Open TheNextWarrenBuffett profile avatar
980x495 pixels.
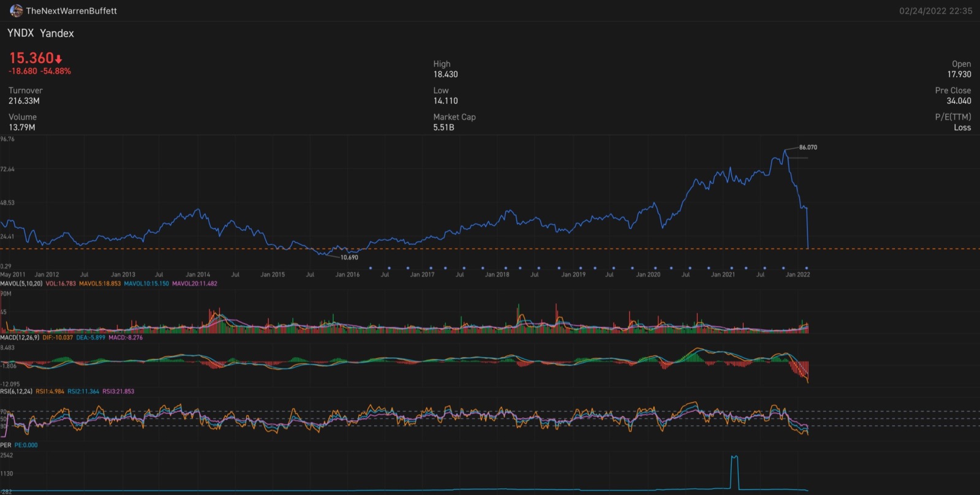click(x=16, y=10)
